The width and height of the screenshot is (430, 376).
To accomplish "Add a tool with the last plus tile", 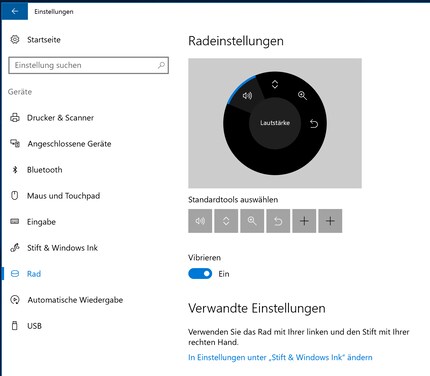I will (x=330, y=221).
